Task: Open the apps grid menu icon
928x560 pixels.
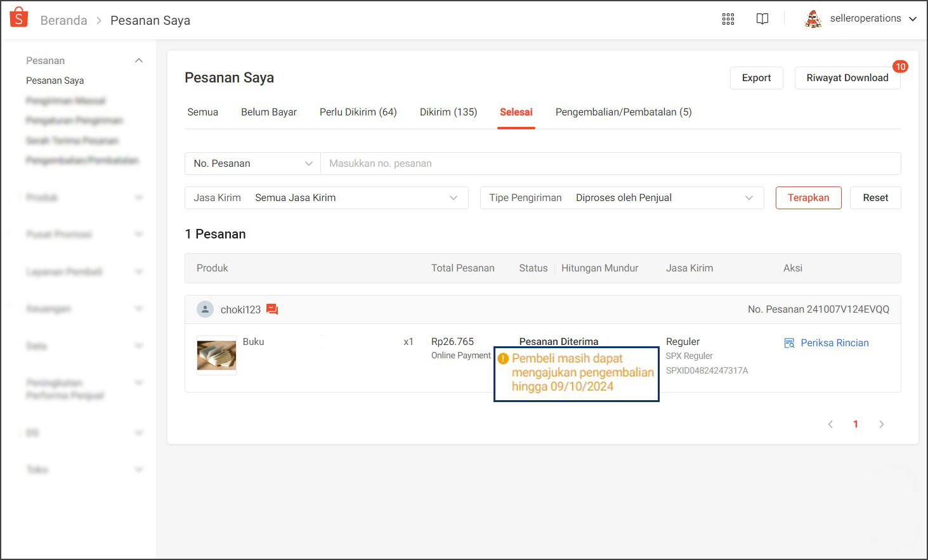Action: tap(728, 19)
